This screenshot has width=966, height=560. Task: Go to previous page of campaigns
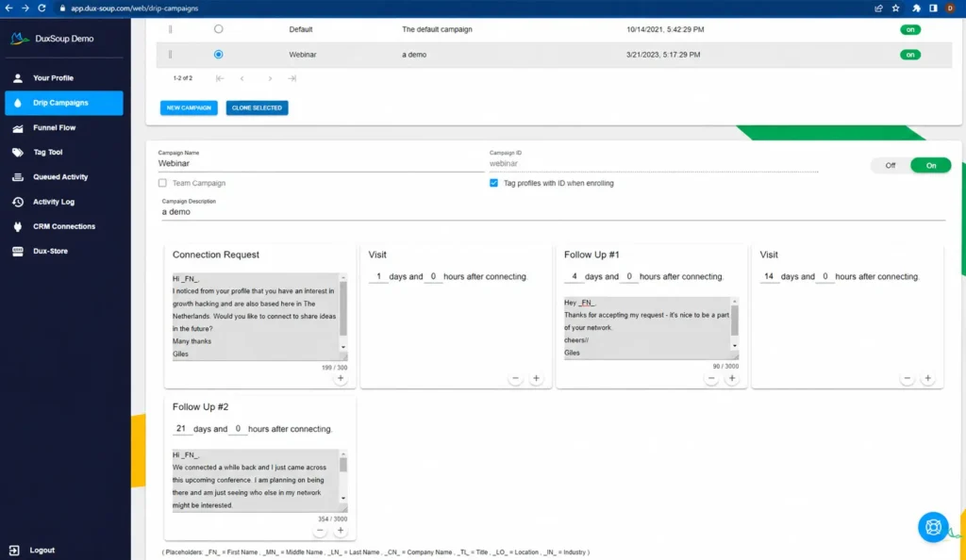click(x=242, y=78)
